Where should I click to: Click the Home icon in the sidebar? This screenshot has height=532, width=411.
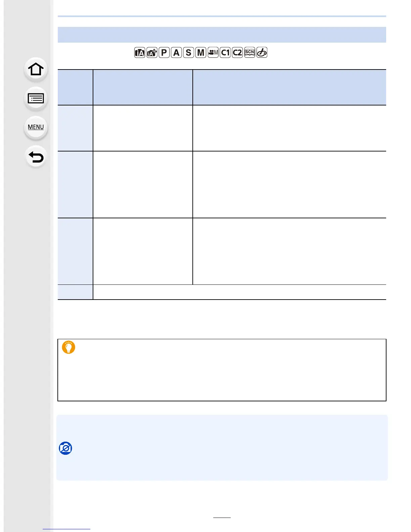[x=36, y=70]
